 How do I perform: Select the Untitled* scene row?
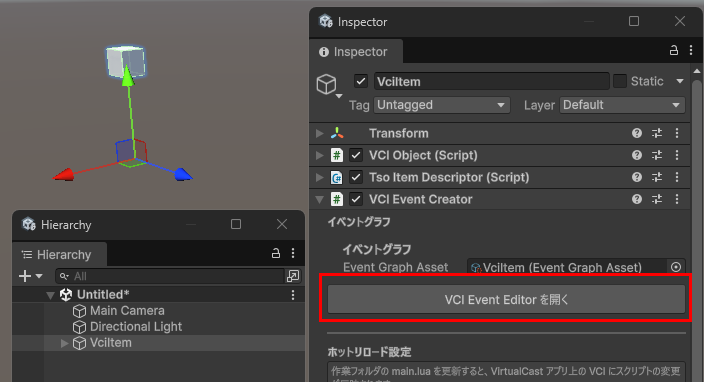[x=158, y=295]
